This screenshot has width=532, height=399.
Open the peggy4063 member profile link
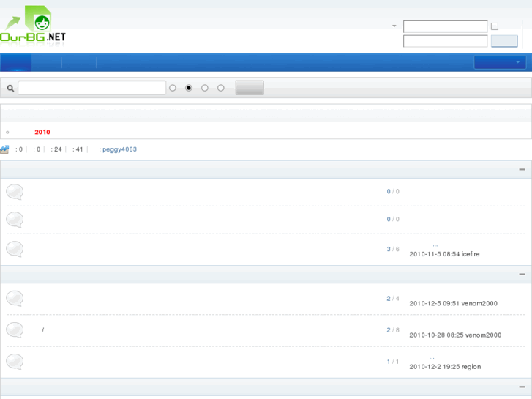119,149
